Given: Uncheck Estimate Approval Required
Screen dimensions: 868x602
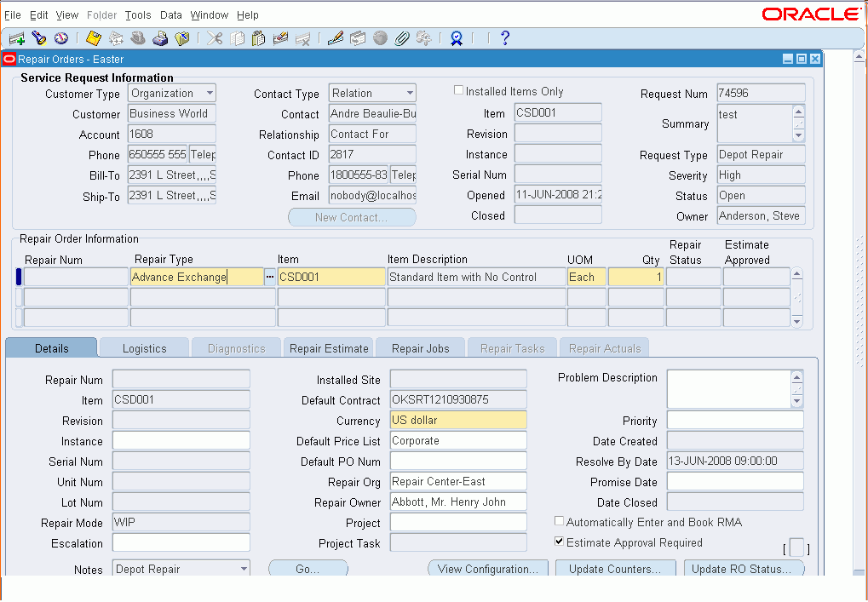Looking at the screenshot, I should click(559, 542).
